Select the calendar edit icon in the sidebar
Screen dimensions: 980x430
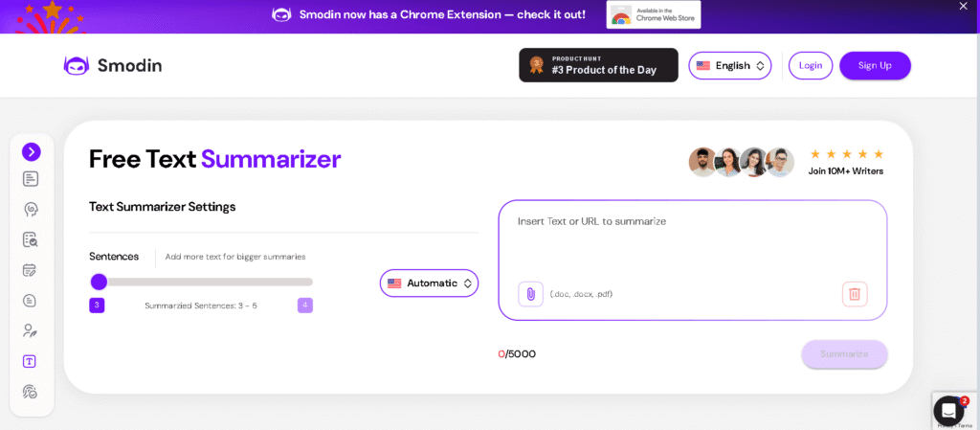[x=31, y=270]
